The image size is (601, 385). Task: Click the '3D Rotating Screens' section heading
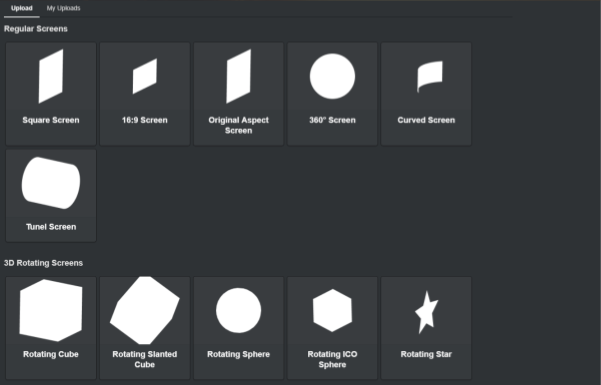[43, 263]
